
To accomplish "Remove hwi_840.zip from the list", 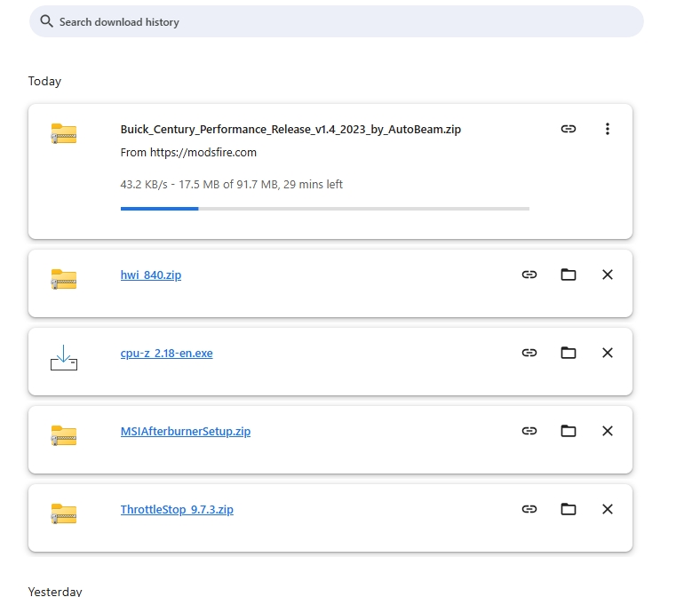I will tap(607, 275).
